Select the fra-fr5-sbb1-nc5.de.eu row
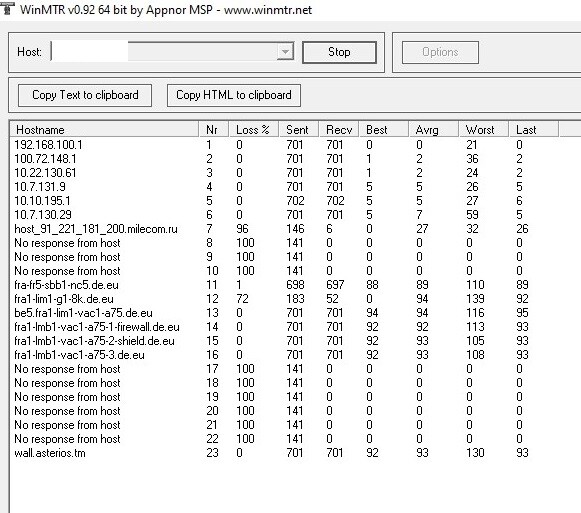581x513 pixels. [x=285, y=285]
